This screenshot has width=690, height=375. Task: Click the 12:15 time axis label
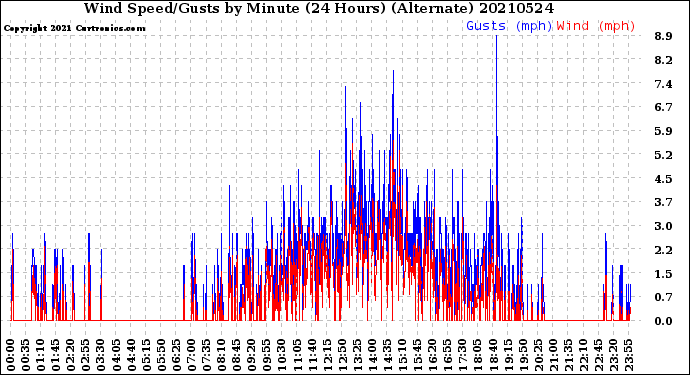(x=327, y=355)
